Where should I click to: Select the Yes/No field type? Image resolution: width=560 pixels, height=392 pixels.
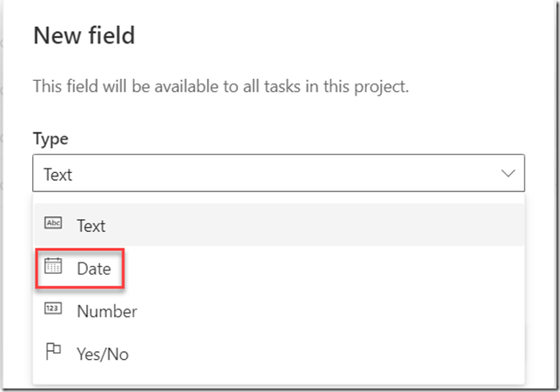[103, 354]
